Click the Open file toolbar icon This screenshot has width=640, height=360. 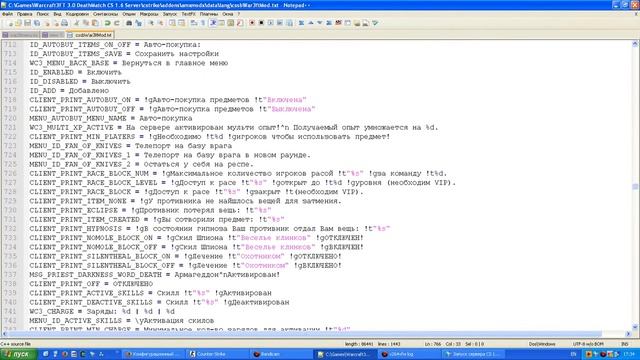[18, 23]
